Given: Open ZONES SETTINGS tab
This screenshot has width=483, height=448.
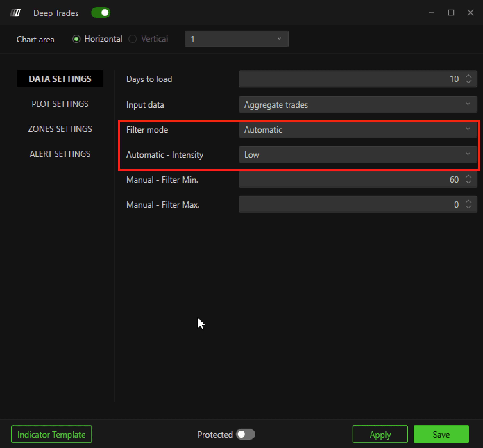Looking at the screenshot, I should [x=60, y=129].
